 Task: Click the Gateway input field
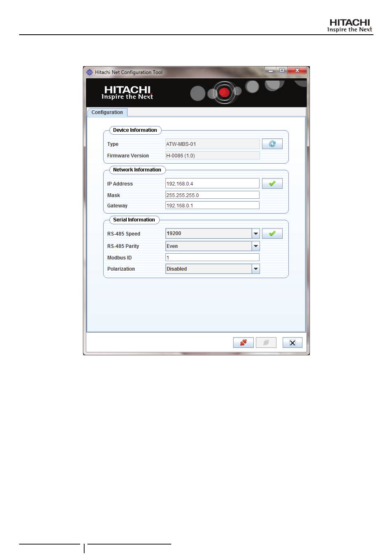point(213,205)
